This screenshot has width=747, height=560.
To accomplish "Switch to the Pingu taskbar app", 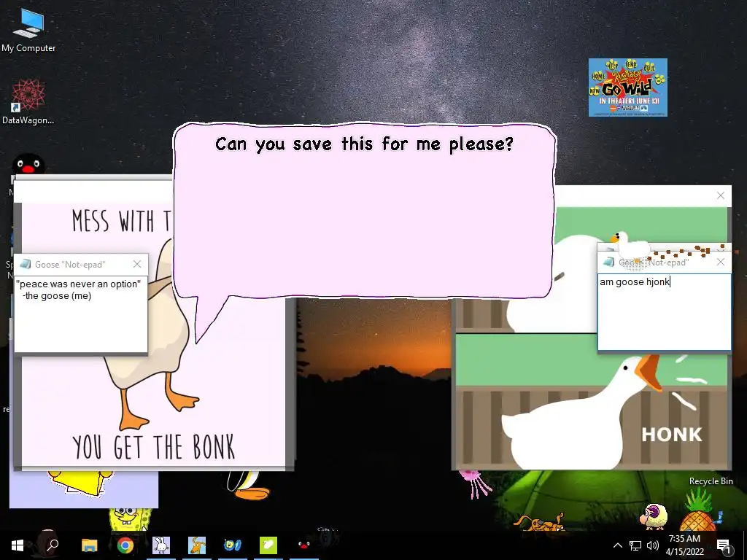I will click(304, 545).
